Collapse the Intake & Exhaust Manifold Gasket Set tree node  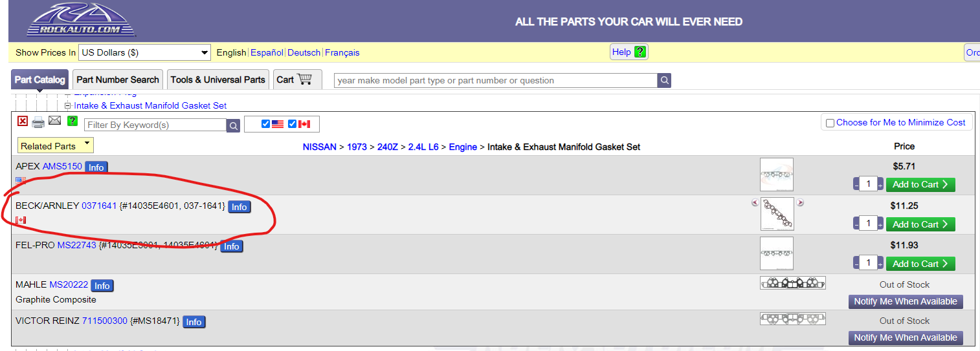point(67,105)
